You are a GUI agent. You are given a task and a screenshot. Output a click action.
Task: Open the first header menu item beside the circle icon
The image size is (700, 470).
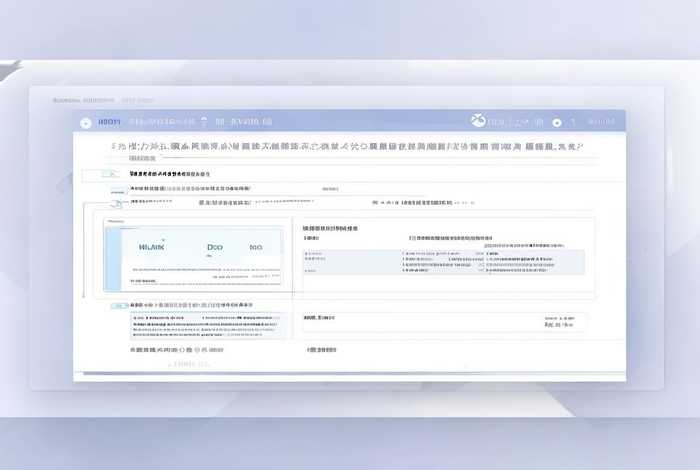tap(109, 122)
